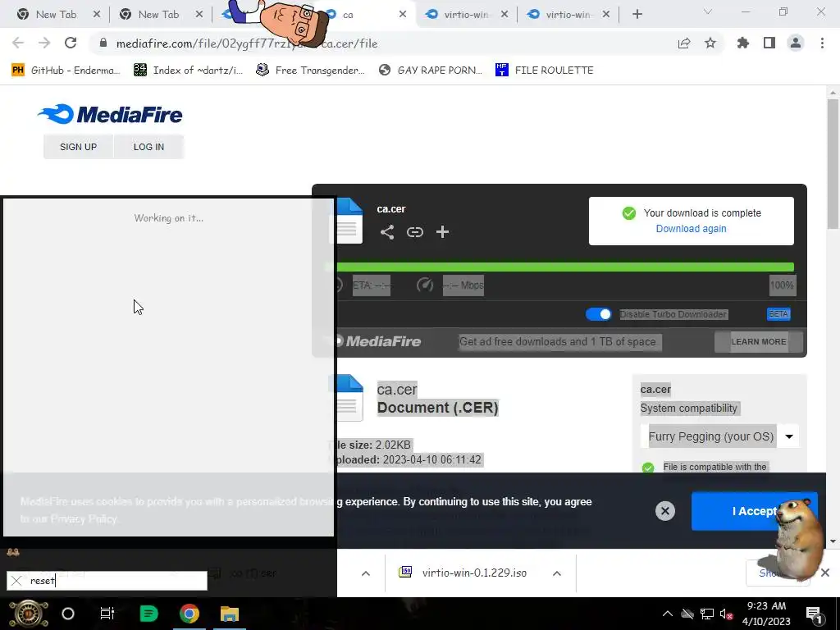840x630 pixels.
Task: Click the share page icon in address bar
Action: (x=684, y=43)
